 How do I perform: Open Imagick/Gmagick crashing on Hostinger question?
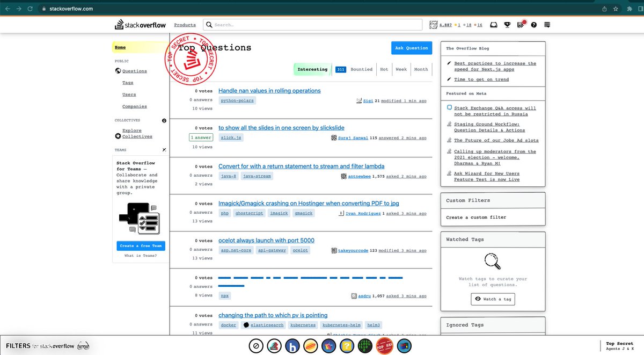pos(309,204)
